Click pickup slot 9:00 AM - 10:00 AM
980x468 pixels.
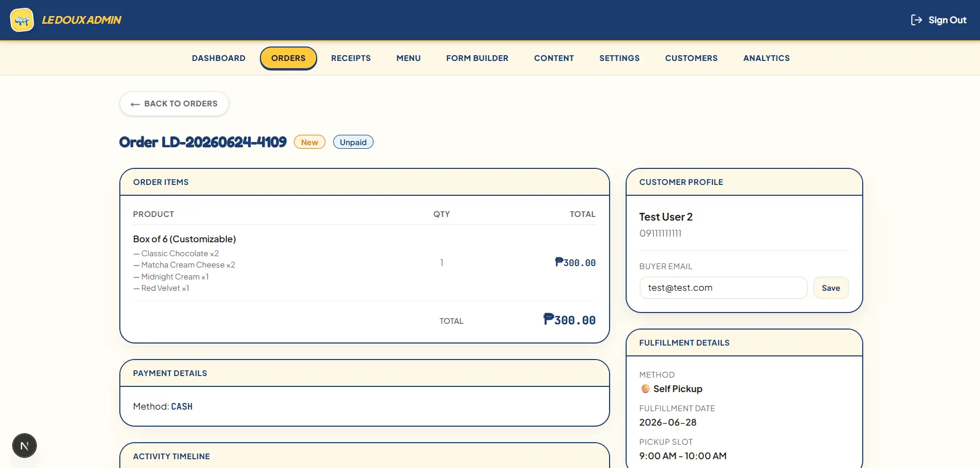683,456
